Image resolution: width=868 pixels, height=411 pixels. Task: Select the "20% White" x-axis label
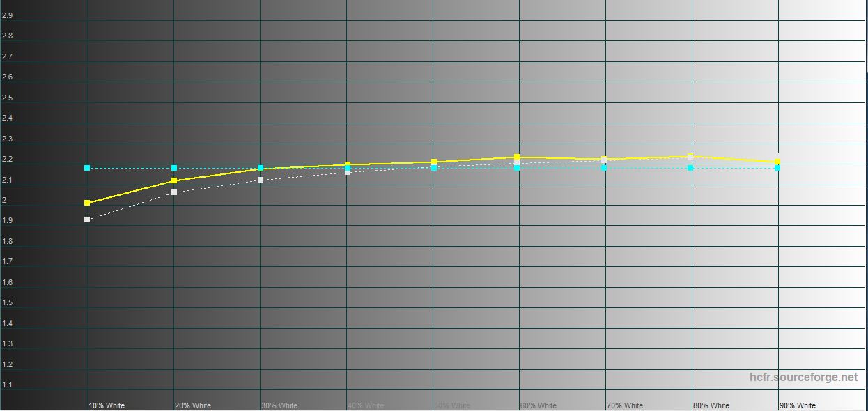coord(193,405)
